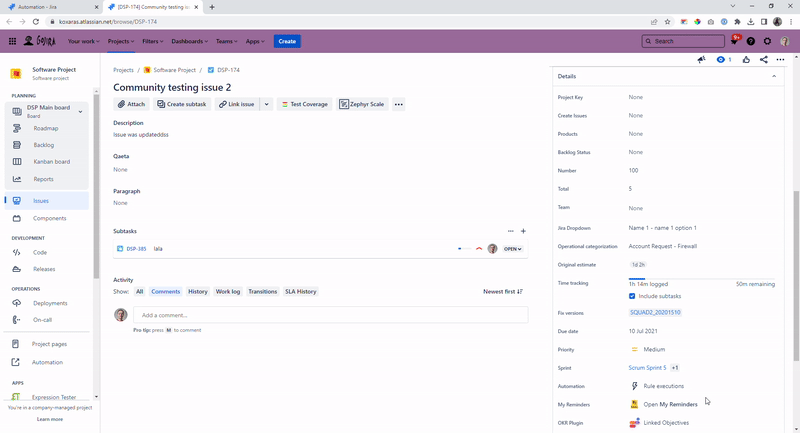Screen dimensions: 800x433
Task: Click the Add a comment field
Action: click(x=331, y=315)
